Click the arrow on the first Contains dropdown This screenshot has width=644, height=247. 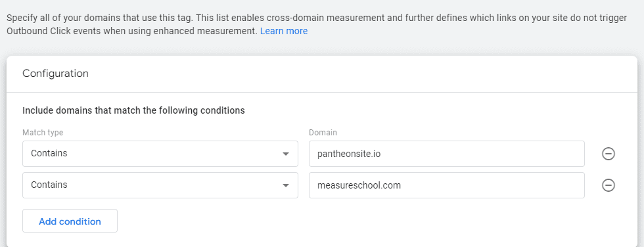[286, 154]
